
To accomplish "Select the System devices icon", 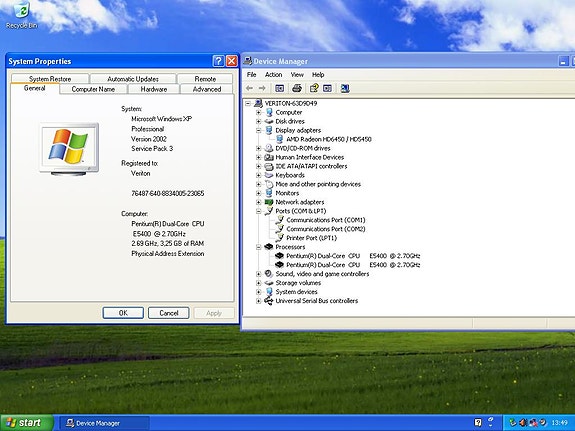I will (269, 292).
